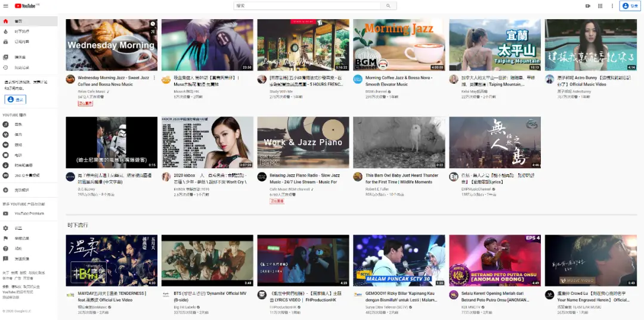Viewport: 644px width, 320px height.
Task: Click the search input field
Action: pyautogui.click(x=307, y=6)
